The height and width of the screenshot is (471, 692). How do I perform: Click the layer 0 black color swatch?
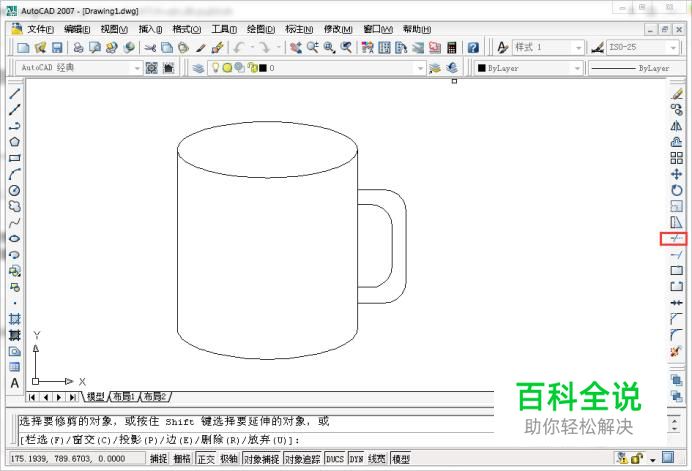coord(263,68)
